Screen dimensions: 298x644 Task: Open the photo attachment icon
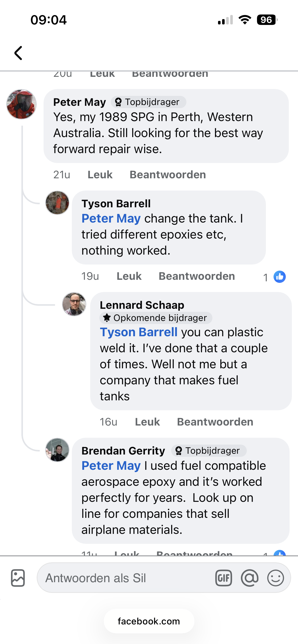18,578
